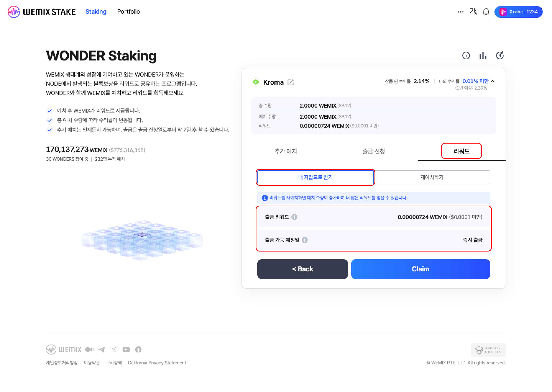Select 내 지갑으로 받기 option
The width and height of the screenshot is (552, 392).
click(x=315, y=177)
